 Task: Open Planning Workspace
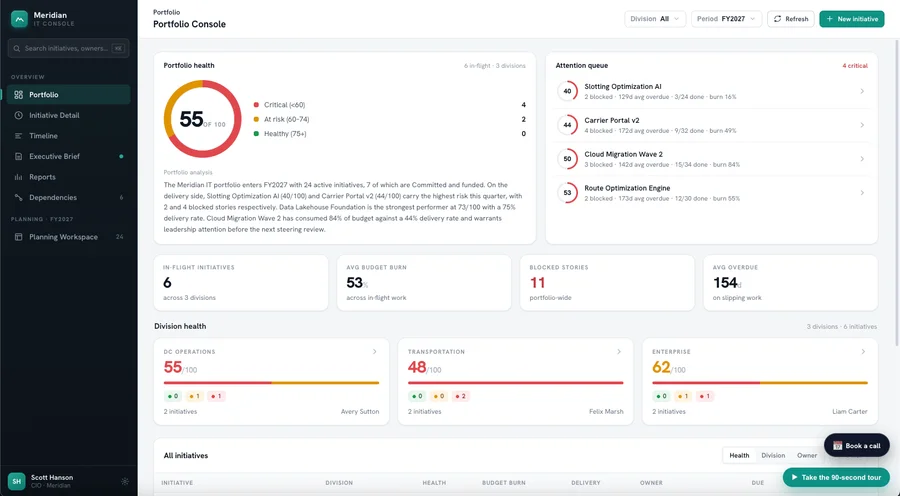pyautogui.click(x=68, y=237)
